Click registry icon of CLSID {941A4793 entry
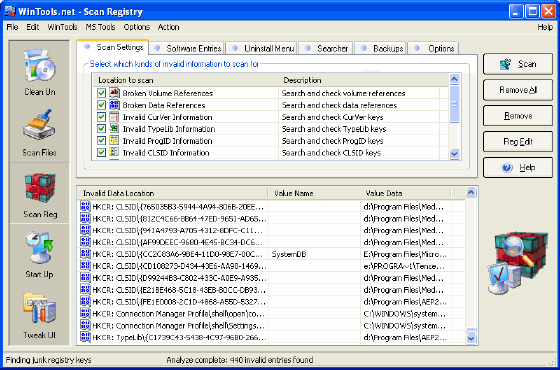Viewport: 560px width, 370px height. coord(85,230)
